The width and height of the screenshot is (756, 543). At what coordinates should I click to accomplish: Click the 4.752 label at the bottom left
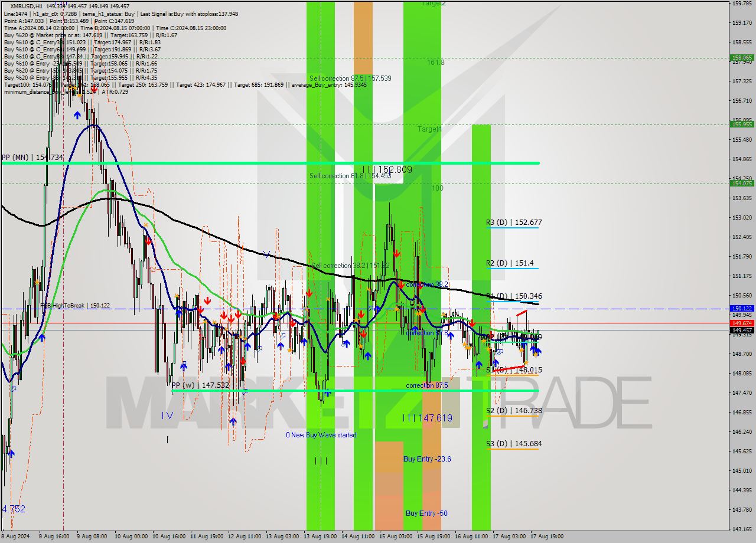[14, 509]
